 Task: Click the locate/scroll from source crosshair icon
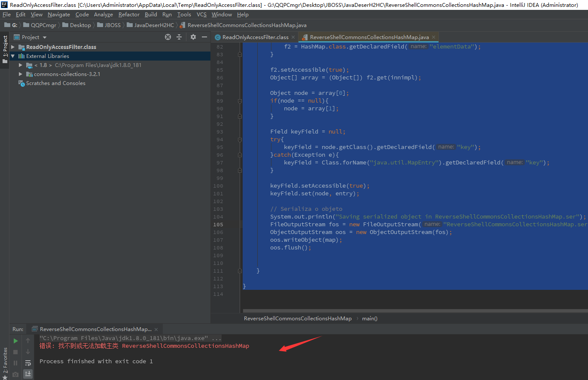[168, 37]
